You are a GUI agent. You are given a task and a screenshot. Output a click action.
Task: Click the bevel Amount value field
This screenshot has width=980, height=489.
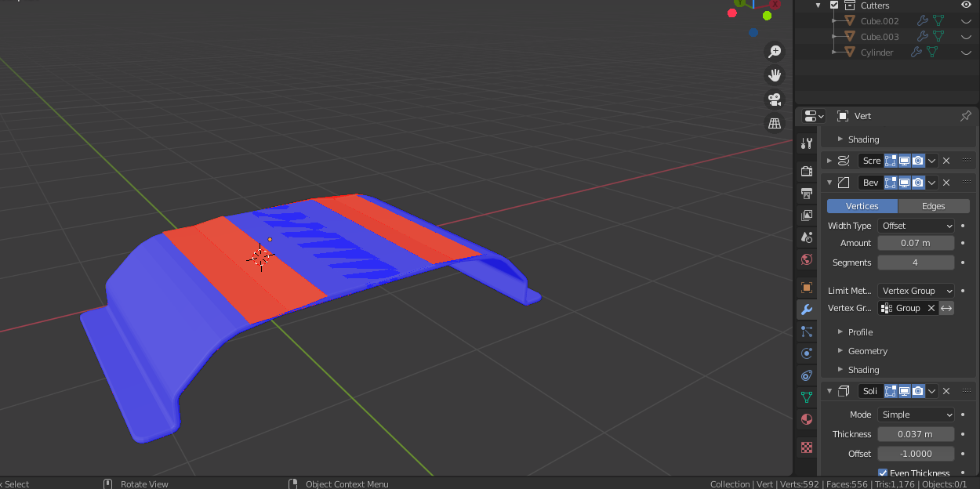[x=916, y=243]
